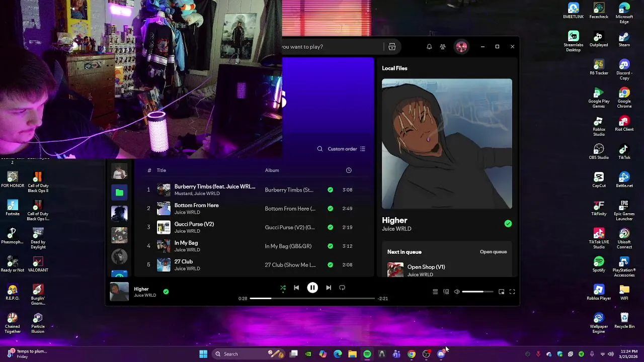Click Open queue button
The width and height of the screenshot is (644, 362).
coord(493,252)
